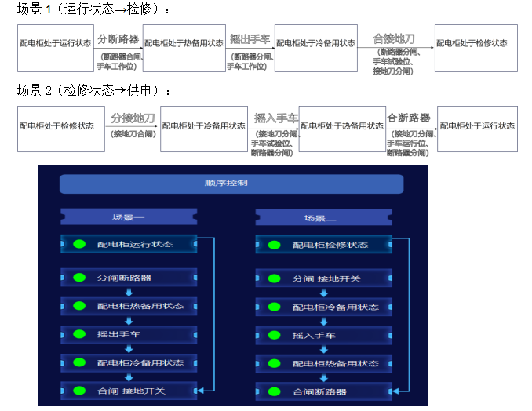Click green indicator beside 配电柜检修状态
This screenshot has width=532, height=411.
(x=274, y=245)
